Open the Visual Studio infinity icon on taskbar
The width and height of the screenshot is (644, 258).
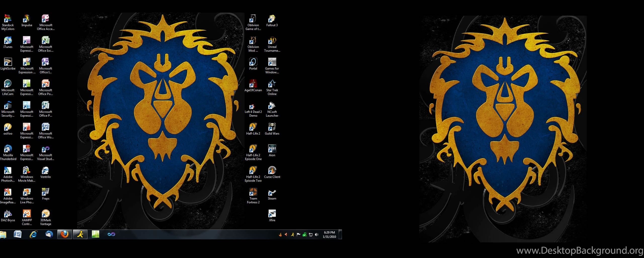coord(111,234)
